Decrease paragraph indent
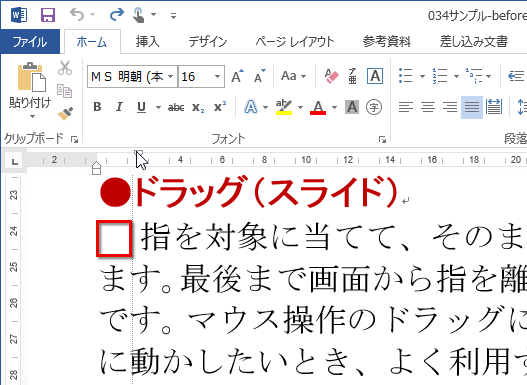The image size is (527, 385). [x=516, y=76]
